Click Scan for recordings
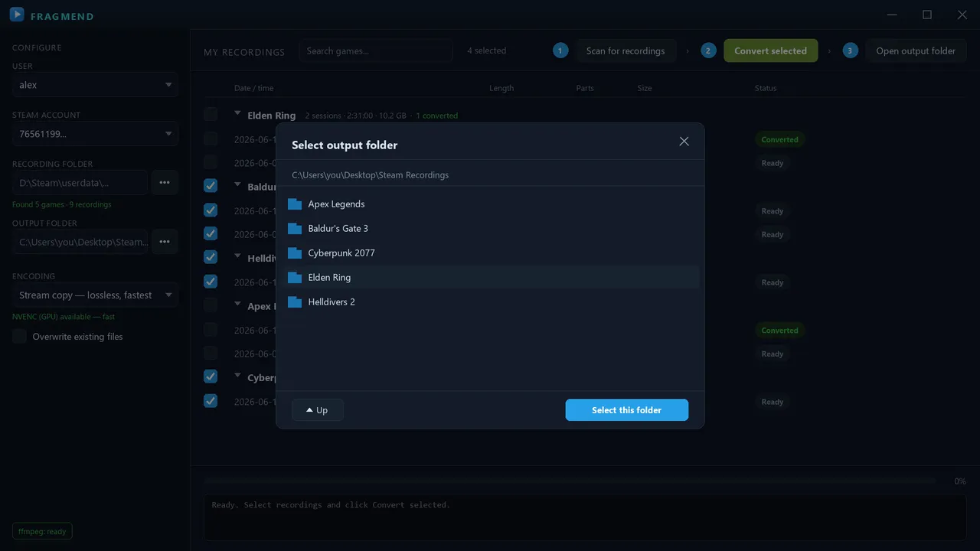This screenshot has width=980, height=551. tap(626, 51)
